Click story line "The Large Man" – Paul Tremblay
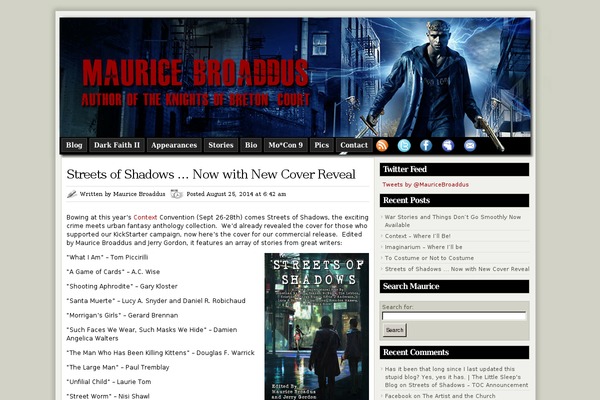Image resolution: width=600 pixels, height=400 pixels. (118, 367)
